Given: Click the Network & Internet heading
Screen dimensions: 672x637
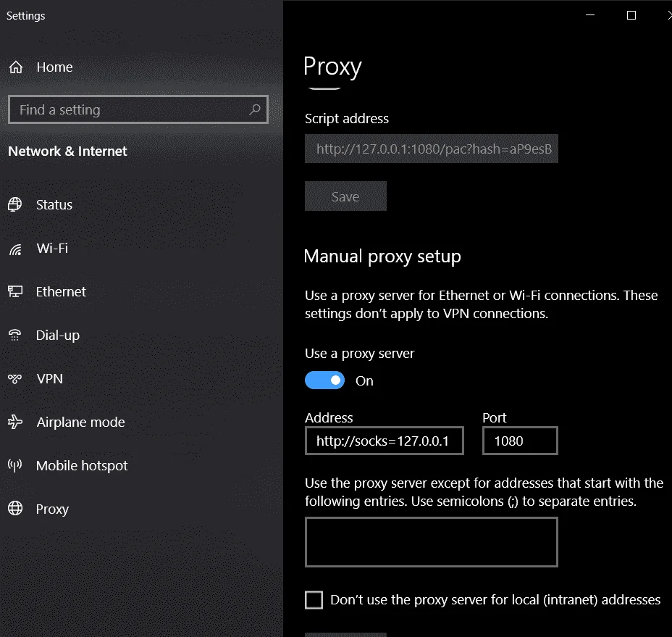Looking at the screenshot, I should (x=67, y=151).
